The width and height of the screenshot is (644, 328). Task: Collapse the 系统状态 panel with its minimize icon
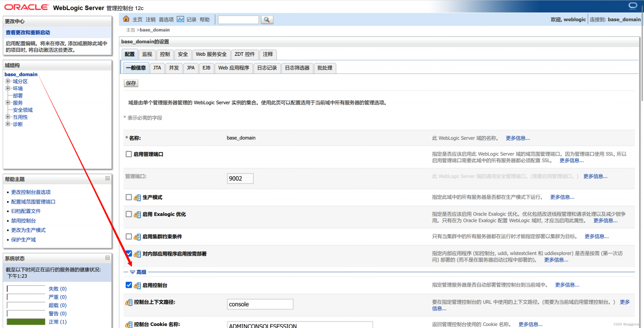click(108, 258)
